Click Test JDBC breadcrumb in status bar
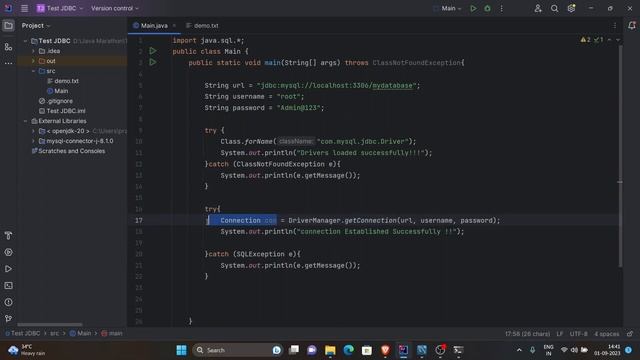 (23, 333)
